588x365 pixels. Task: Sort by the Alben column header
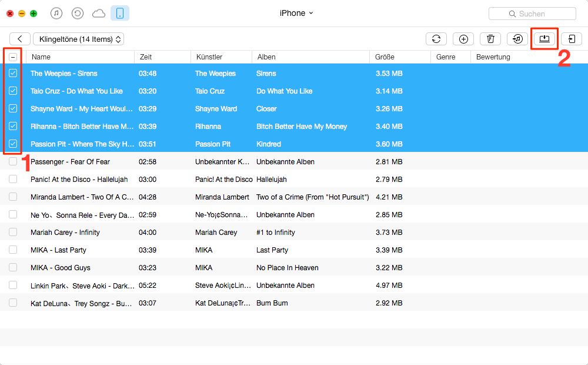point(310,57)
